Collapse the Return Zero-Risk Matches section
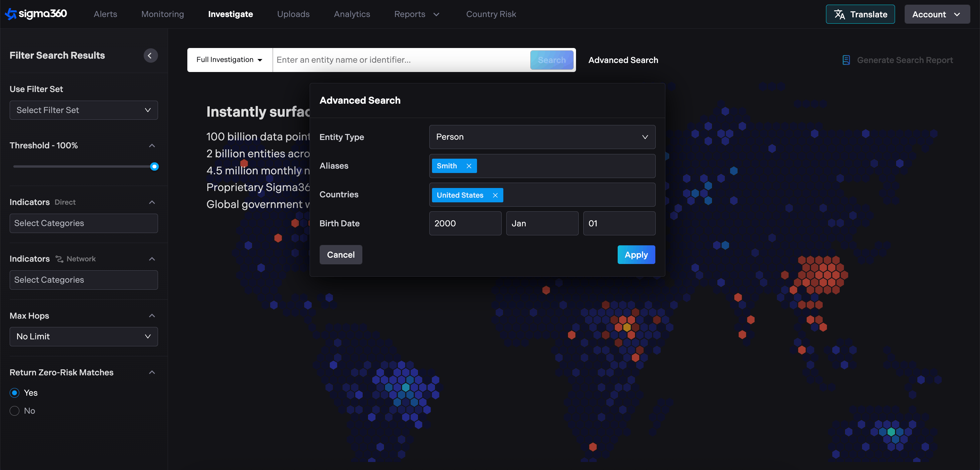The width and height of the screenshot is (980, 470). coord(152,372)
